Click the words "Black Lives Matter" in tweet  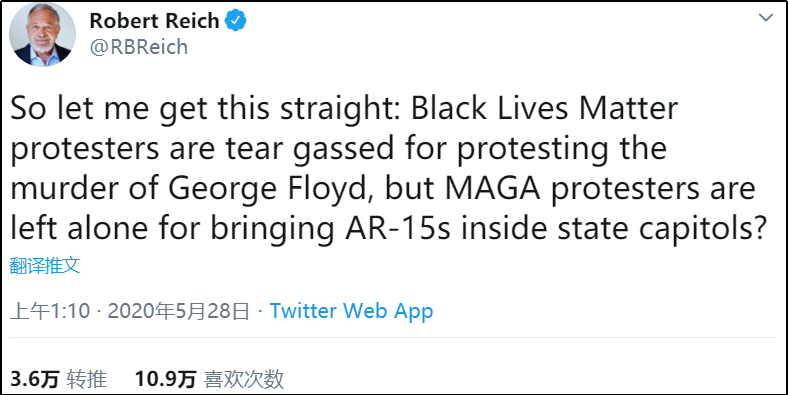click(x=545, y=109)
